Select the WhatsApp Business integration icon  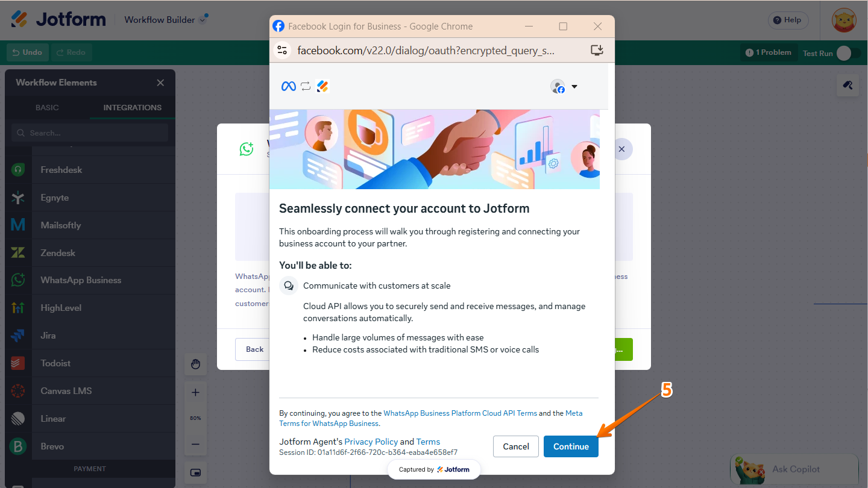[18, 280]
